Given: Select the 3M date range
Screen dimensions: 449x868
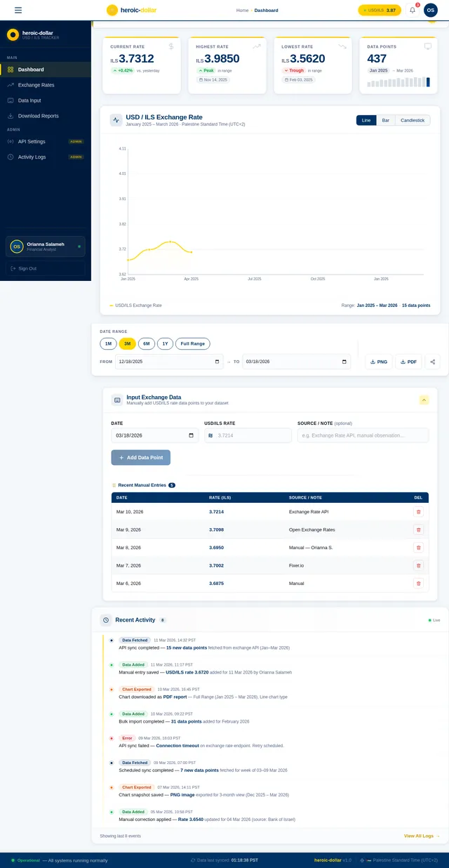Looking at the screenshot, I should pyautogui.click(x=127, y=343).
